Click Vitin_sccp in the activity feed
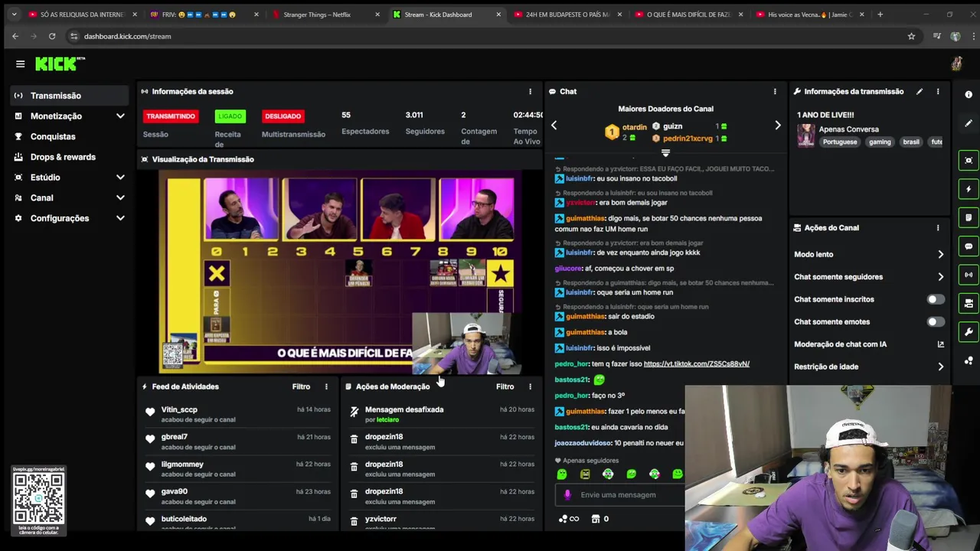This screenshot has height=551, width=980. 179,410
